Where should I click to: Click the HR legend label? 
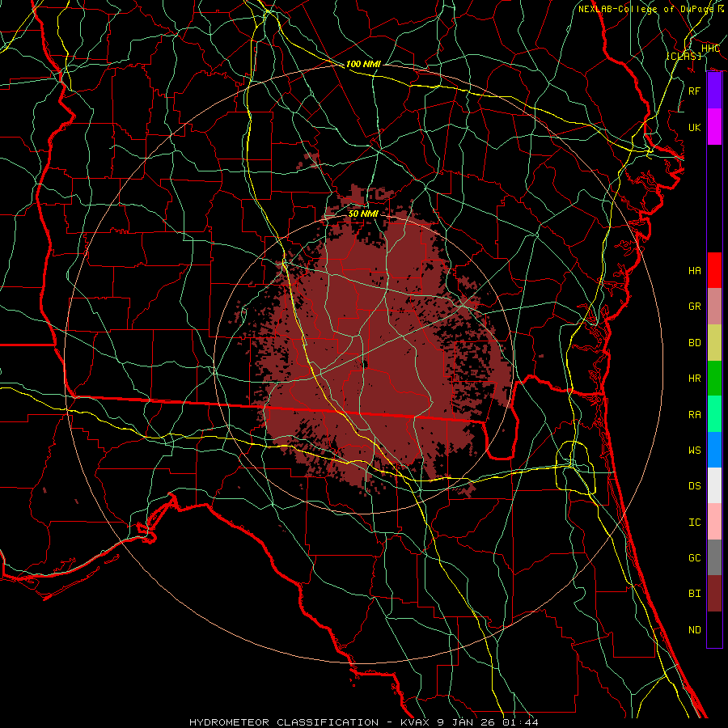click(695, 379)
